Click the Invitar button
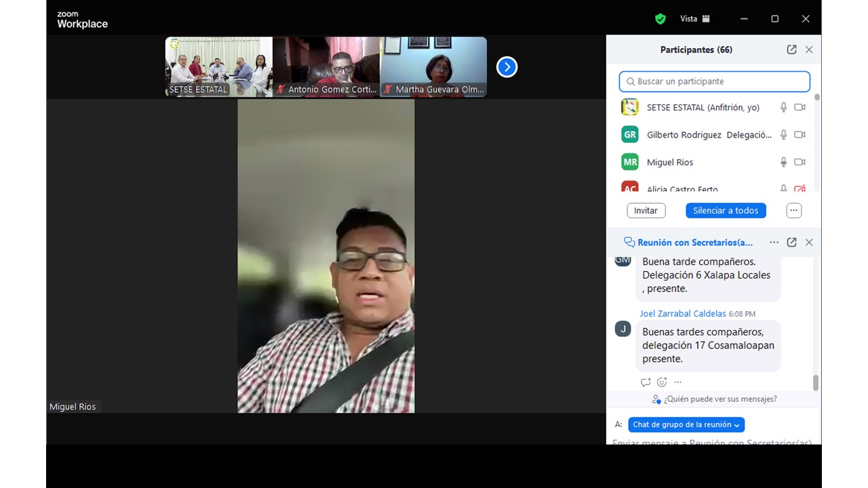The image size is (868, 488). 646,211
